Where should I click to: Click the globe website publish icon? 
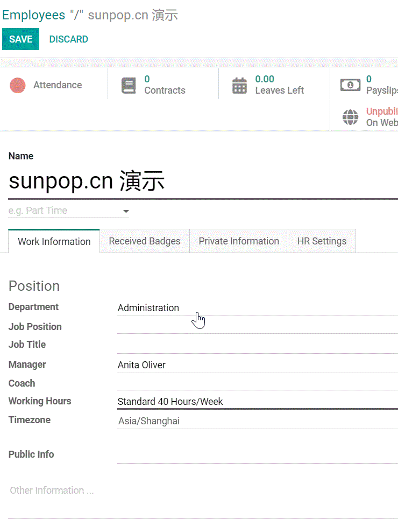click(x=351, y=117)
